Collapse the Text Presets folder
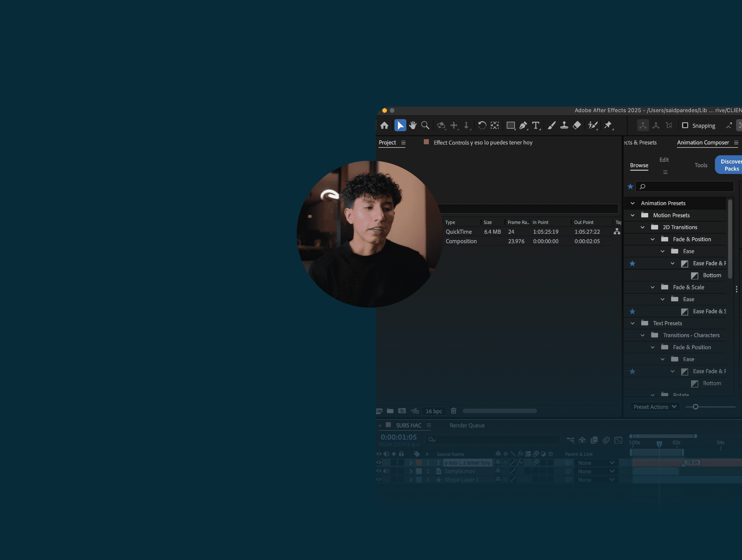The image size is (742, 560). click(633, 324)
